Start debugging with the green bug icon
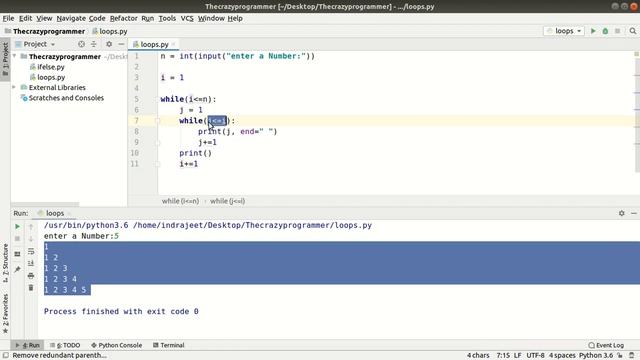Screen dimensions: 640x360 tap(605, 31)
